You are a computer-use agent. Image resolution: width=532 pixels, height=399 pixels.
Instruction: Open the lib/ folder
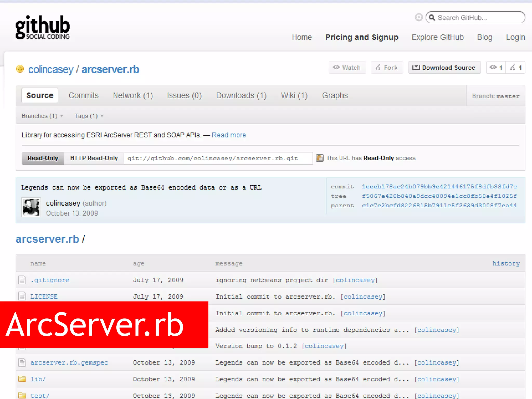pos(38,379)
